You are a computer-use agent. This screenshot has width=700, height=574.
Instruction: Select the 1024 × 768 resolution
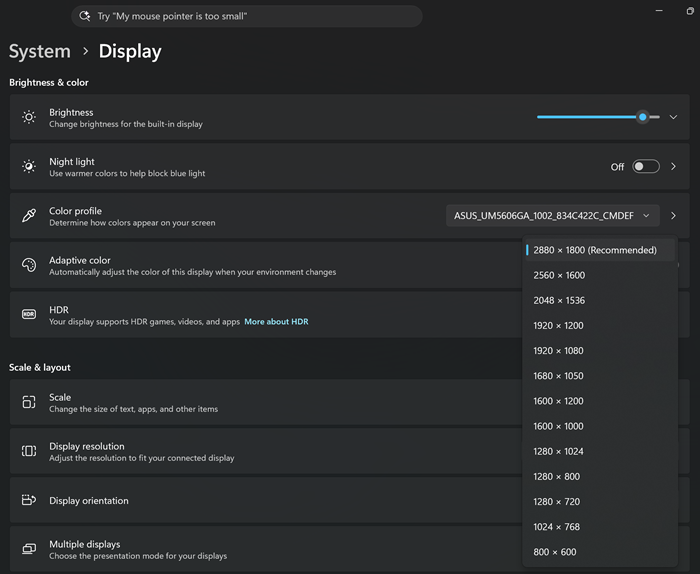[x=600, y=527]
